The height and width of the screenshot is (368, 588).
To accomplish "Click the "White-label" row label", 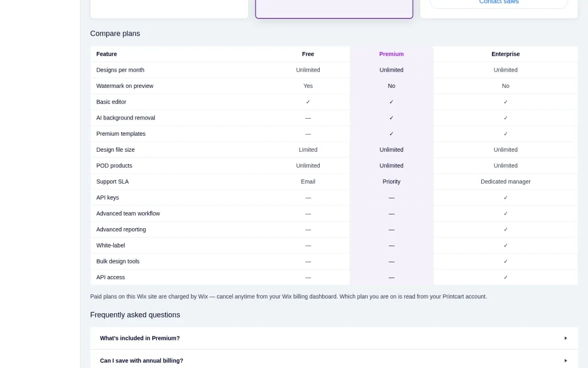I will (111, 246).
